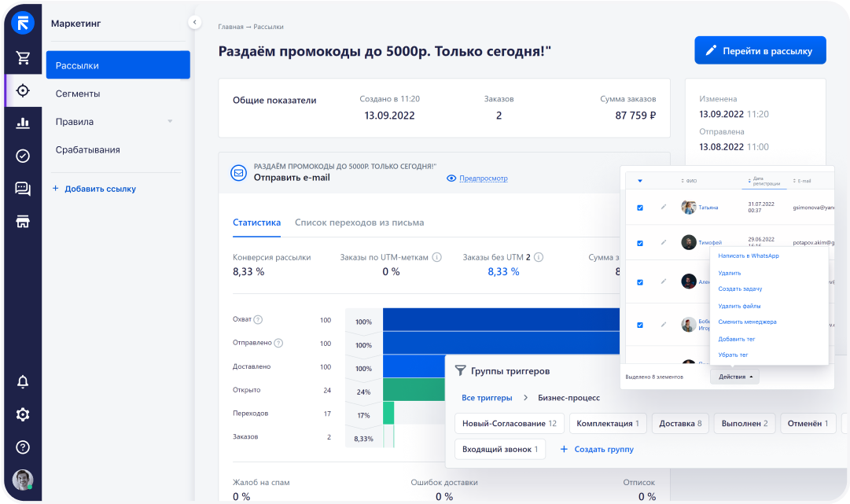Uncheck the checkbox in the third customer row
850x504 pixels.
[640, 282]
